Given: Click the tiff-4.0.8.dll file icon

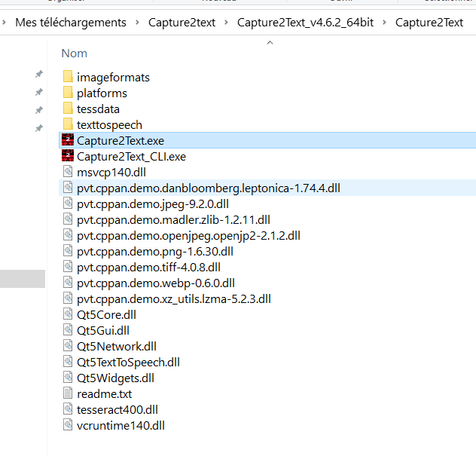Looking at the screenshot, I should tap(68, 266).
